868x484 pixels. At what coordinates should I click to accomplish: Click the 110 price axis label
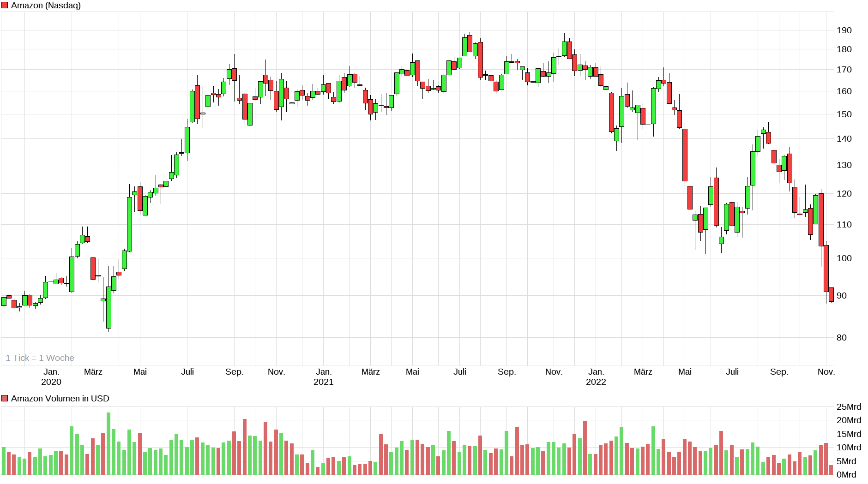(844, 225)
